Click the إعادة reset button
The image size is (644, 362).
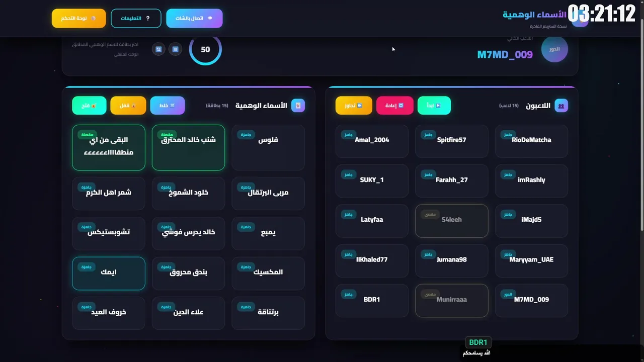(394, 106)
